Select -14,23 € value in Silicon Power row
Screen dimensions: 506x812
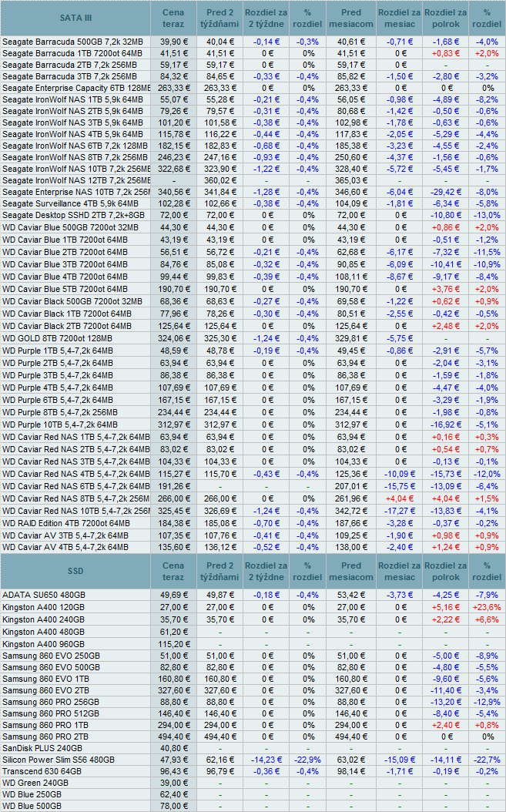click(266, 760)
